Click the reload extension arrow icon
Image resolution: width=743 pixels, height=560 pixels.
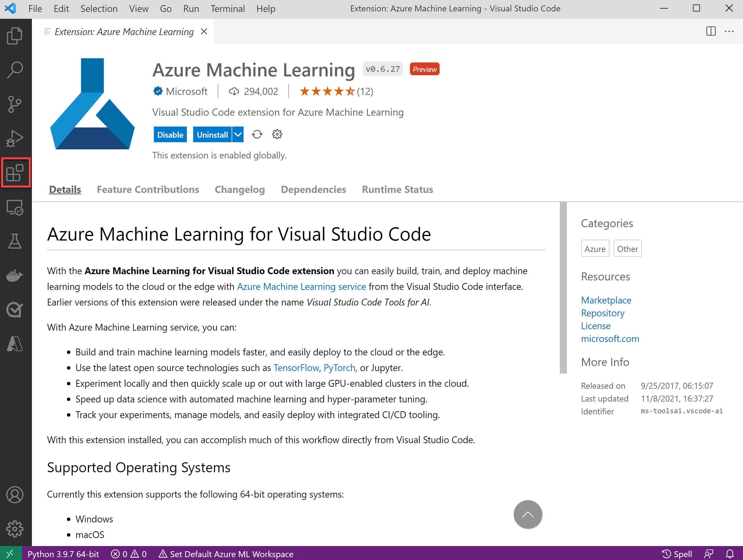(x=256, y=135)
